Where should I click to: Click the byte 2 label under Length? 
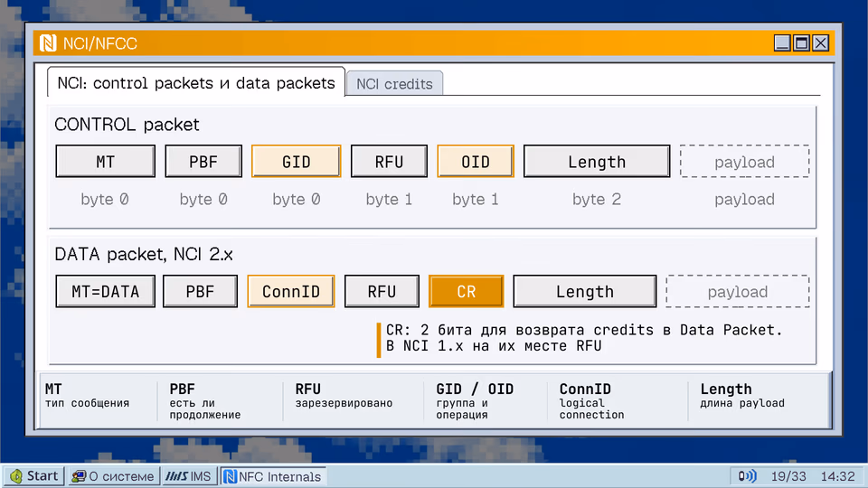pos(597,199)
